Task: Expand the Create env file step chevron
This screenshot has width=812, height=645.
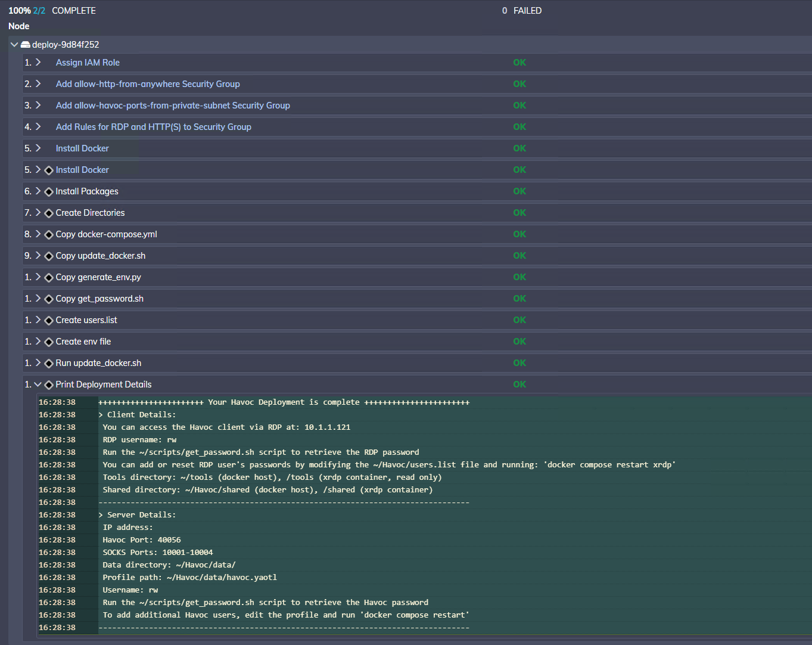Action: coord(38,342)
